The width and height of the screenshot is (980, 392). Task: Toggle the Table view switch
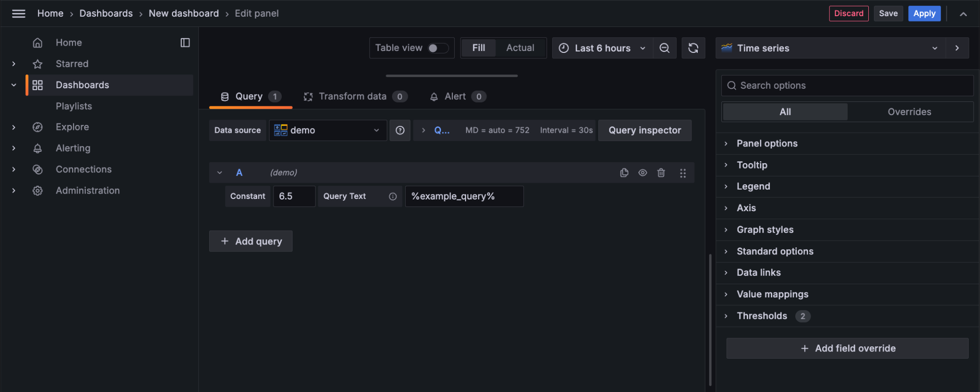click(x=438, y=48)
